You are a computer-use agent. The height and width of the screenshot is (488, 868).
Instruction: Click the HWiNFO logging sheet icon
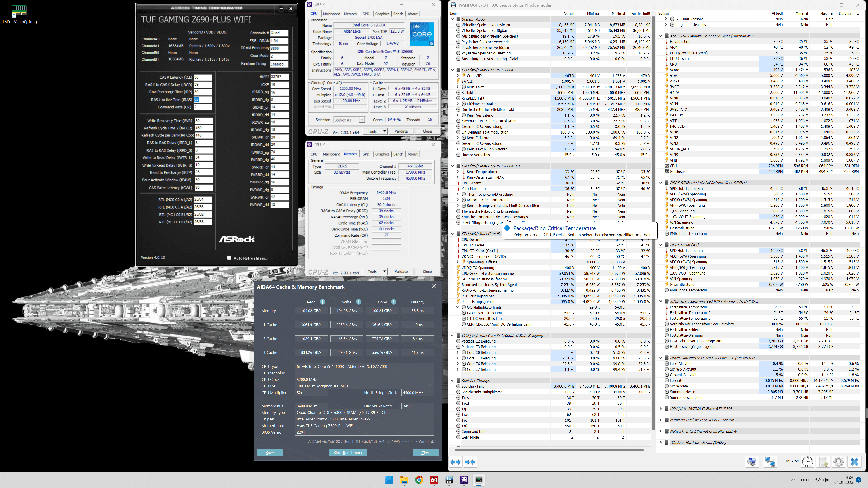tap(823, 462)
